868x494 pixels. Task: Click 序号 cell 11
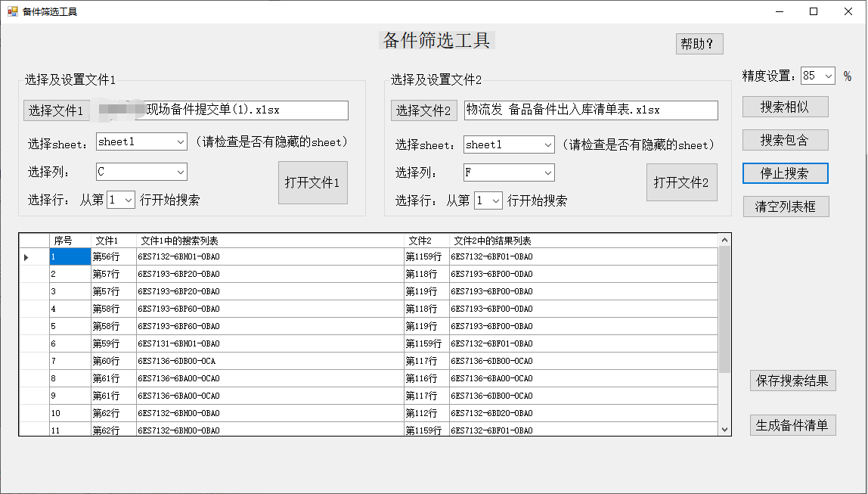[x=70, y=430]
